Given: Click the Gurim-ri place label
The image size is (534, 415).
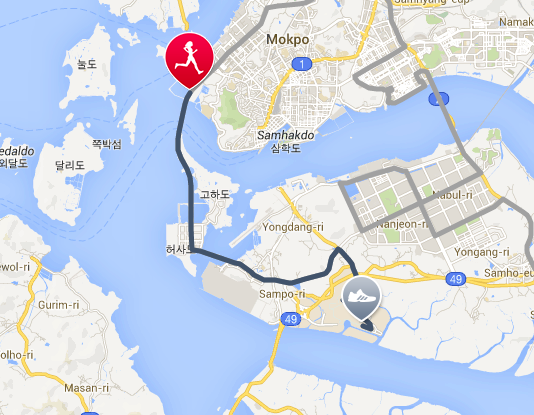Looking at the screenshot, I should point(59,305).
